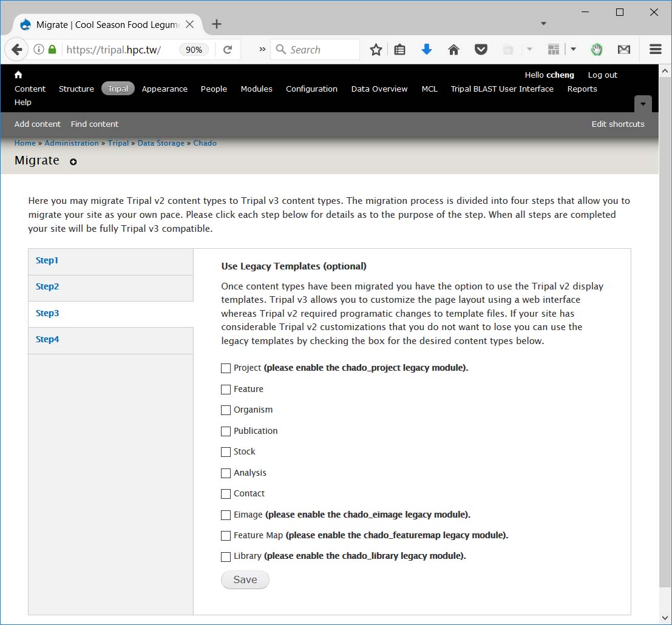Open the Modules admin menu
This screenshot has height=625, width=672.
click(x=256, y=89)
